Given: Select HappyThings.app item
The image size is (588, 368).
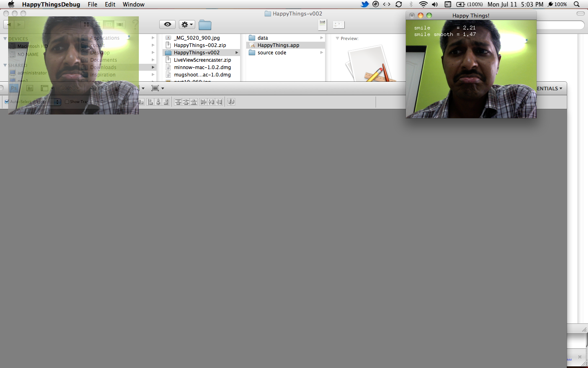Looking at the screenshot, I should pyautogui.click(x=286, y=45).
